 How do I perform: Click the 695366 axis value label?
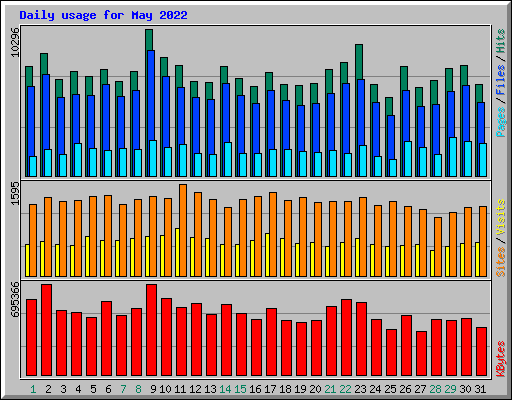tap(15, 299)
